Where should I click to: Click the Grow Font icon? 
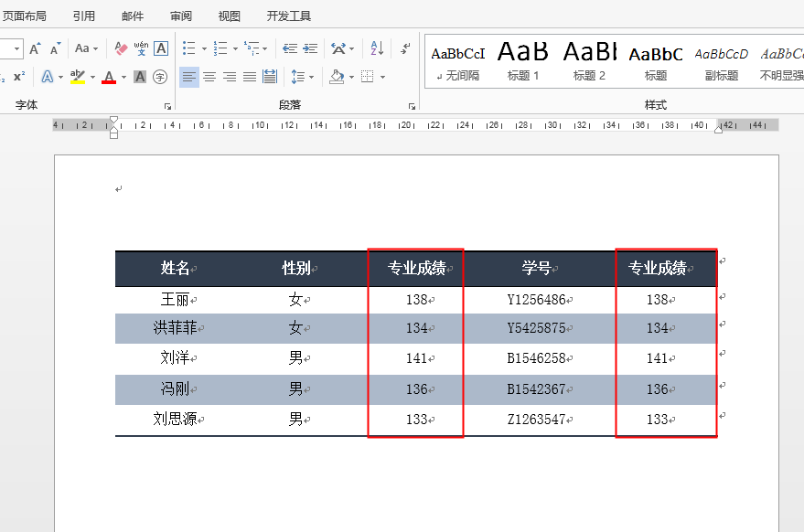[35, 48]
